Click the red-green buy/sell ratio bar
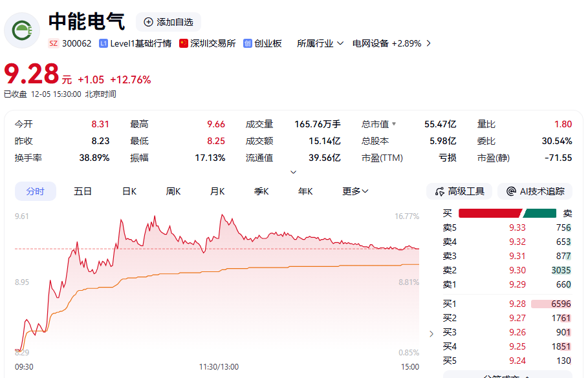 pyautogui.click(x=507, y=213)
